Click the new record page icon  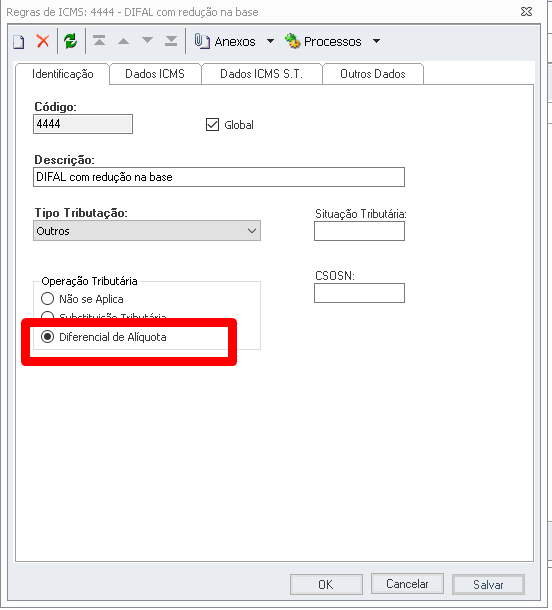tap(19, 41)
